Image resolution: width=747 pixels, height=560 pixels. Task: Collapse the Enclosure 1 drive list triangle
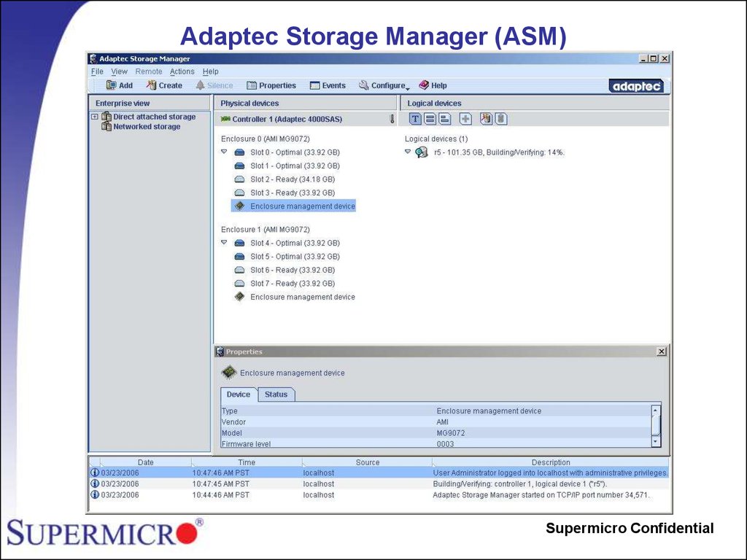(224, 242)
